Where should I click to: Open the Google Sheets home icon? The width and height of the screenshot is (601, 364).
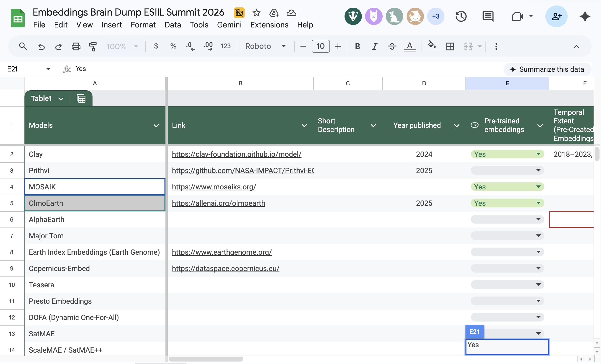point(18,18)
